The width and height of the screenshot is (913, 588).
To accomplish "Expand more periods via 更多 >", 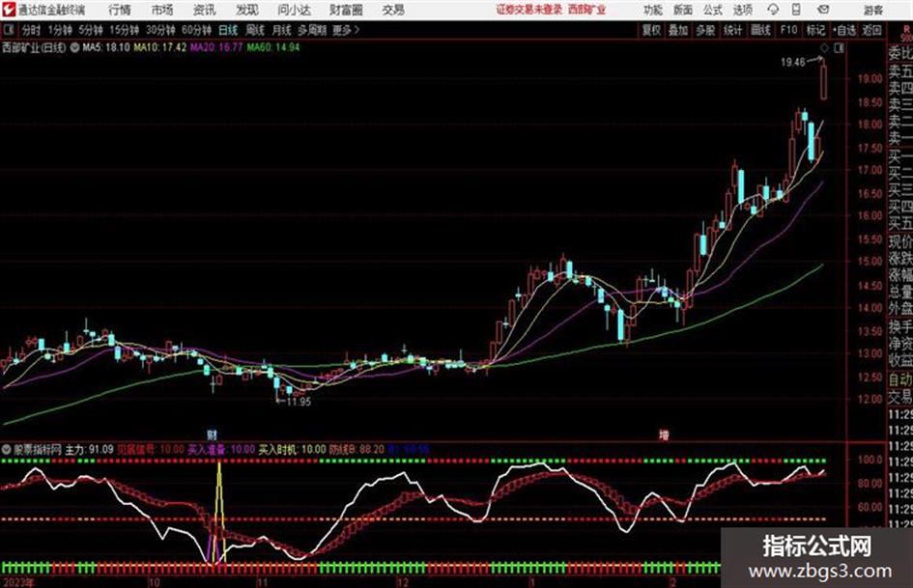I will (346, 30).
